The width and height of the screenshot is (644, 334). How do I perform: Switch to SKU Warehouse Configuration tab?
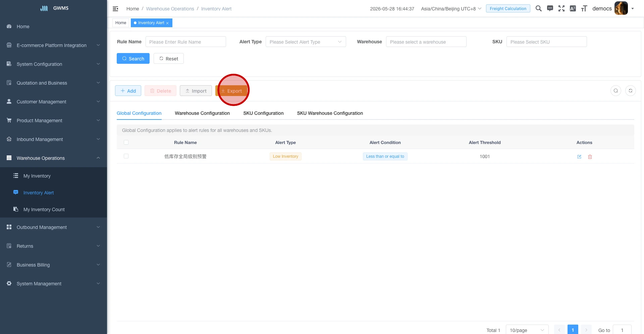coord(330,113)
